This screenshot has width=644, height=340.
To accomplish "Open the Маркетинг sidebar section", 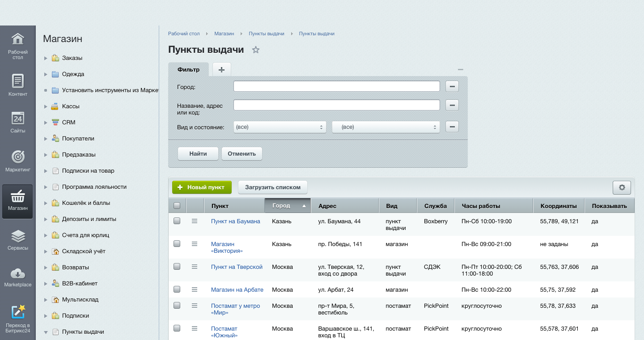I will pos(18,161).
